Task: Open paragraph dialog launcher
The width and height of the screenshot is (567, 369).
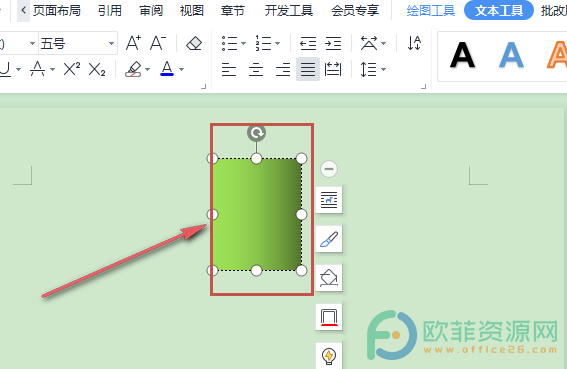Action: pos(423,86)
